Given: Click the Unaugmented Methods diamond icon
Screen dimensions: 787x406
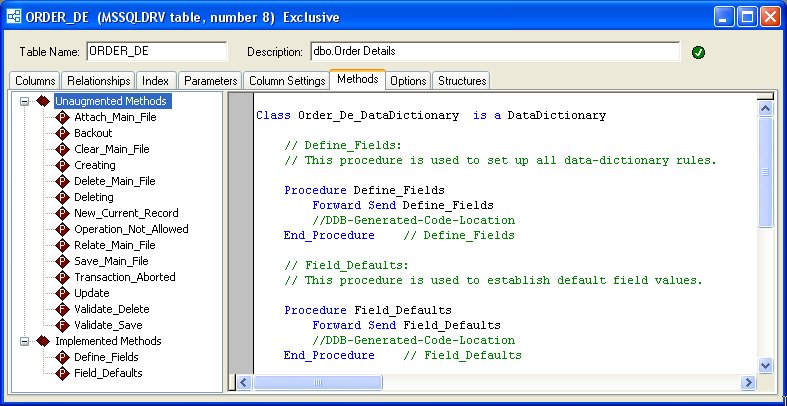Looking at the screenshot, I should click(x=43, y=101).
